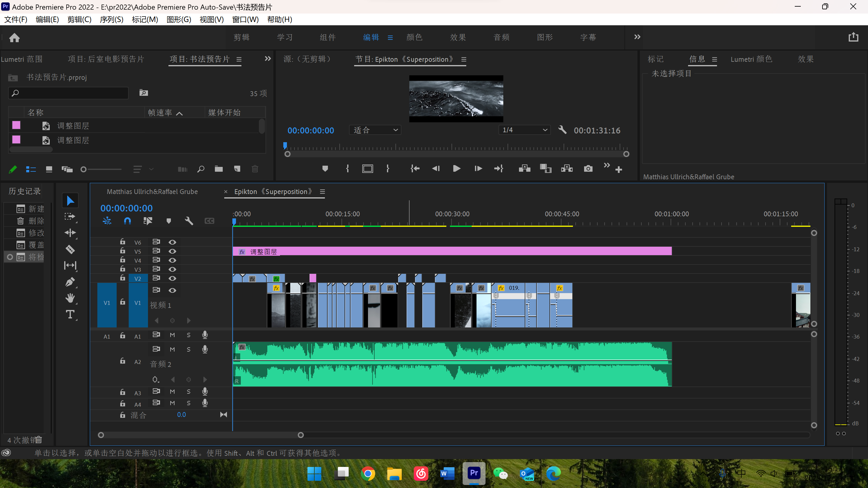Click the New Bin folder icon

pyautogui.click(x=219, y=169)
